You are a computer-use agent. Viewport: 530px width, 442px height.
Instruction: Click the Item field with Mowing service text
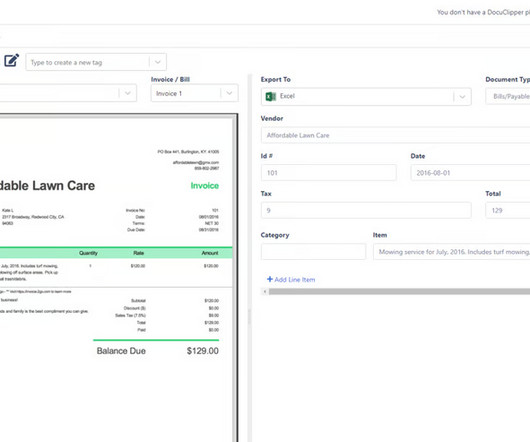coord(452,252)
